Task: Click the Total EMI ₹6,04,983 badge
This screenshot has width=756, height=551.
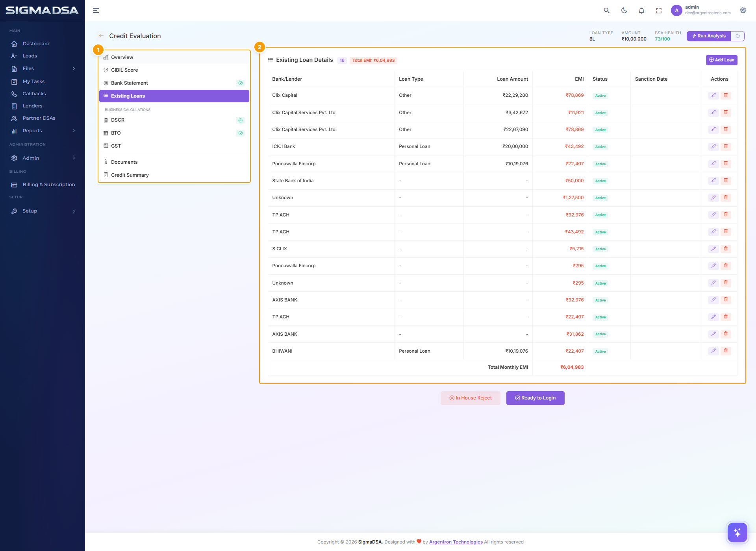Action: 373,61
